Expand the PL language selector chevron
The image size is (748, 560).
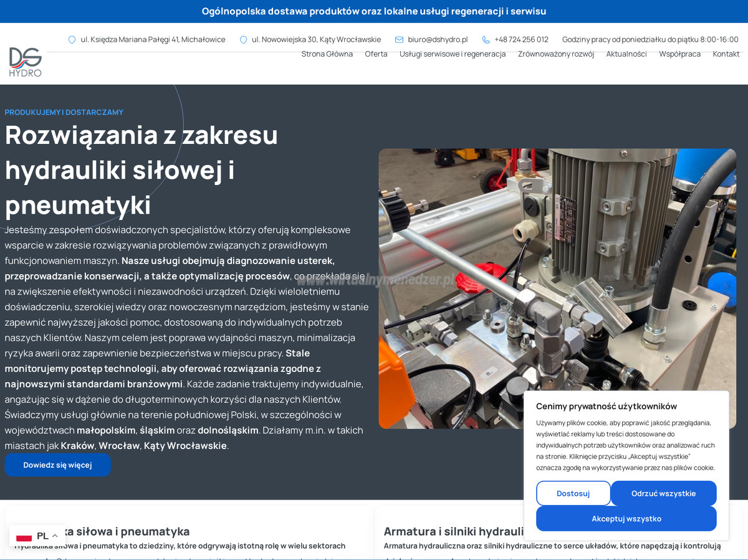[54, 536]
